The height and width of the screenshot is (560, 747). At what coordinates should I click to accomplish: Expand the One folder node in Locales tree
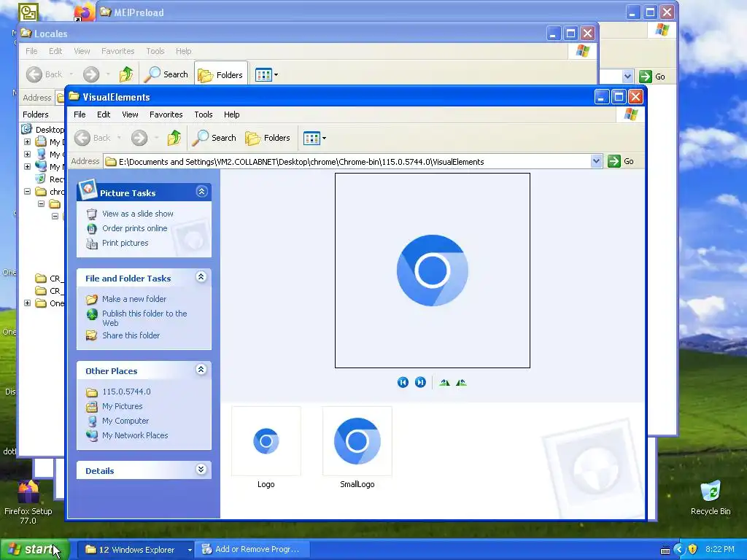click(x=27, y=303)
